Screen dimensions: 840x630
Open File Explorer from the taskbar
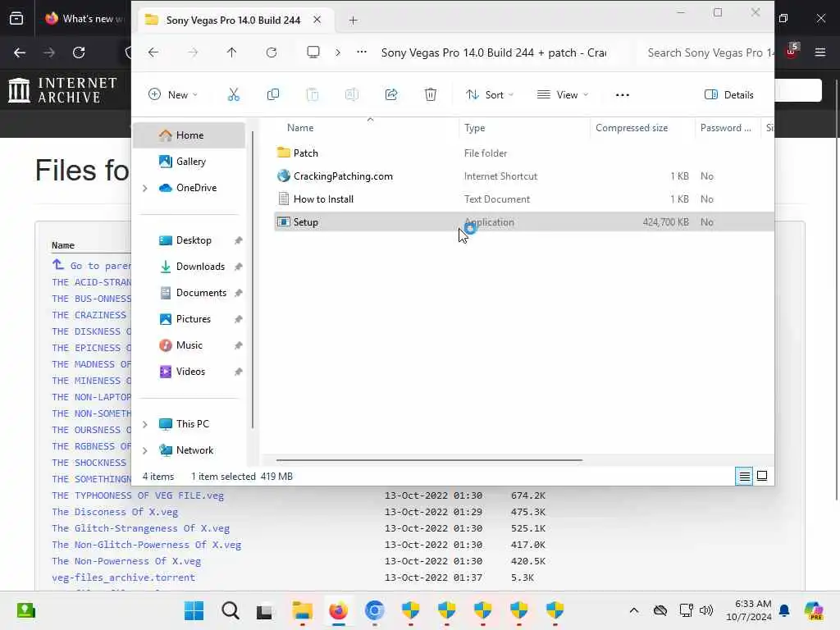pos(302,610)
